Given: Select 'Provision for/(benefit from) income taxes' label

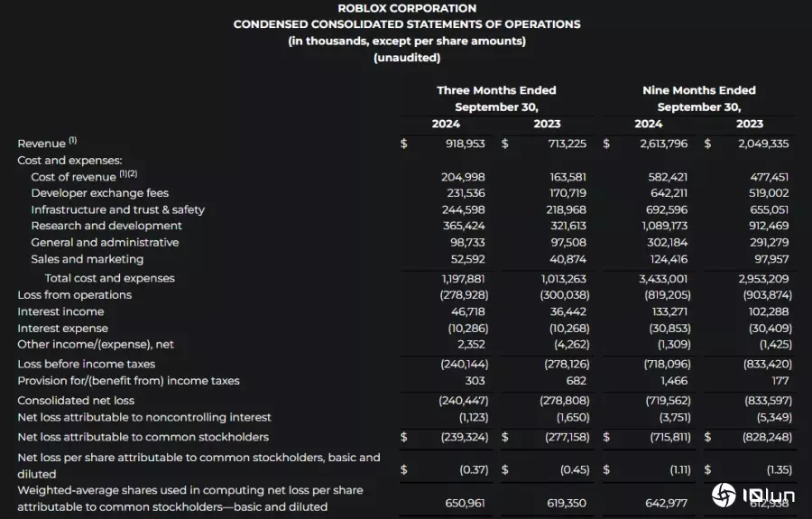Looking at the screenshot, I should point(128,381).
